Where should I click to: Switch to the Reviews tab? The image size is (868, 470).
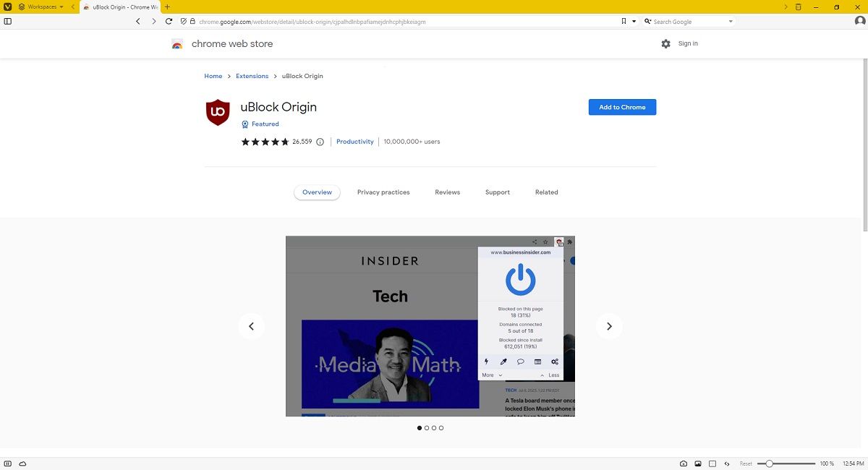pos(447,192)
